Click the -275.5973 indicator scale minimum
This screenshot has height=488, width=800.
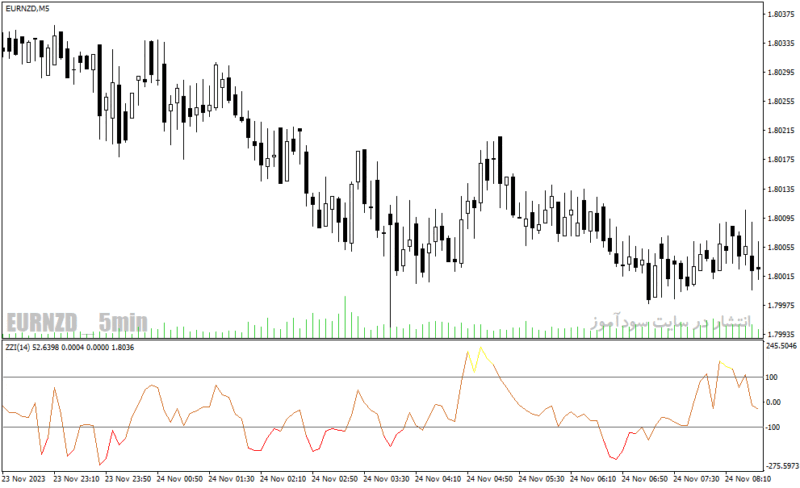[x=782, y=466]
